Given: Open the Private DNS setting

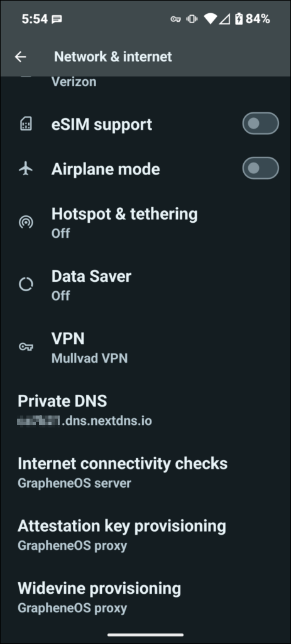Looking at the screenshot, I should [146, 409].
